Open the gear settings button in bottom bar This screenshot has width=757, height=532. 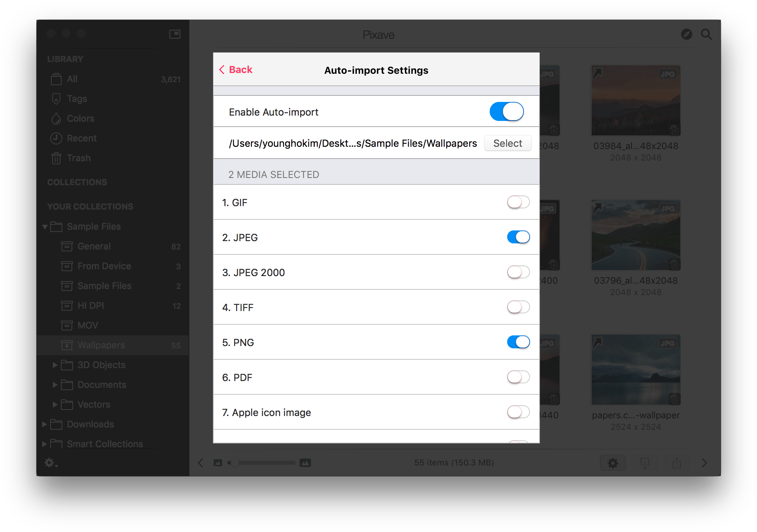(x=613, y=463)
